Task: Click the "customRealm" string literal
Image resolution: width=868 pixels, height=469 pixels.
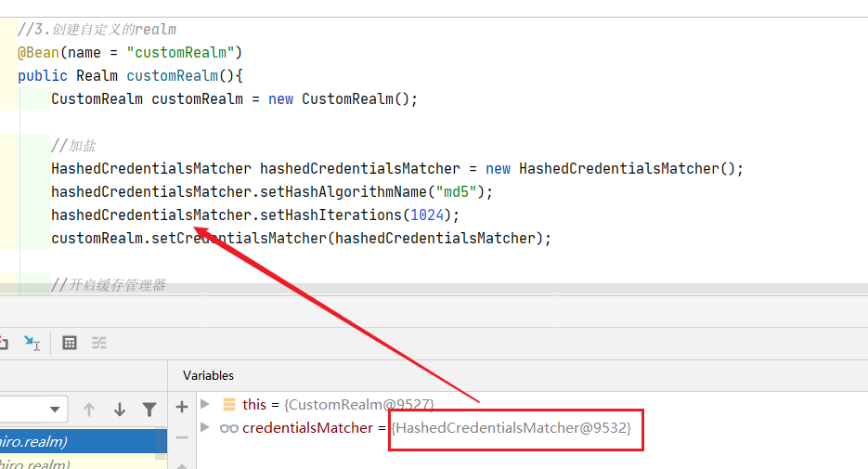Action: pos(180,53)
